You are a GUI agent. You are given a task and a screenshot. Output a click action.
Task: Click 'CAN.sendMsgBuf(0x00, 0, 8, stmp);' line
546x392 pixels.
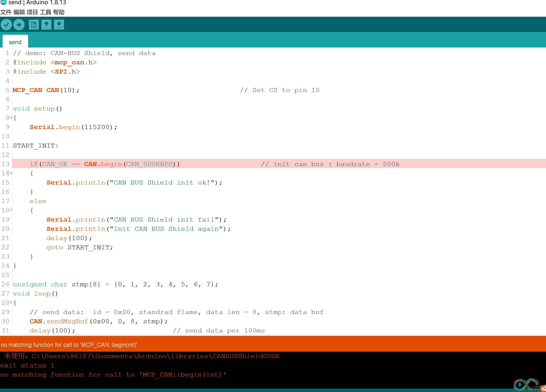click(x=99, y=321)
